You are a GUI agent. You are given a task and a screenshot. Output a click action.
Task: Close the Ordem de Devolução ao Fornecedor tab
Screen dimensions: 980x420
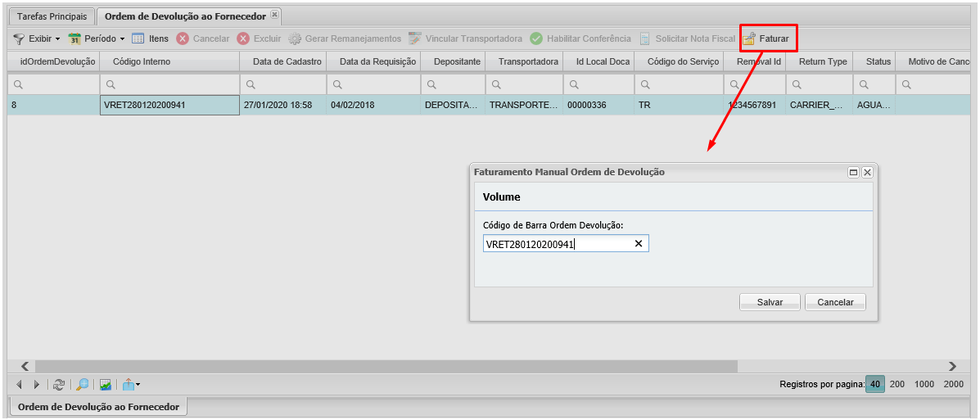(275, 14)
